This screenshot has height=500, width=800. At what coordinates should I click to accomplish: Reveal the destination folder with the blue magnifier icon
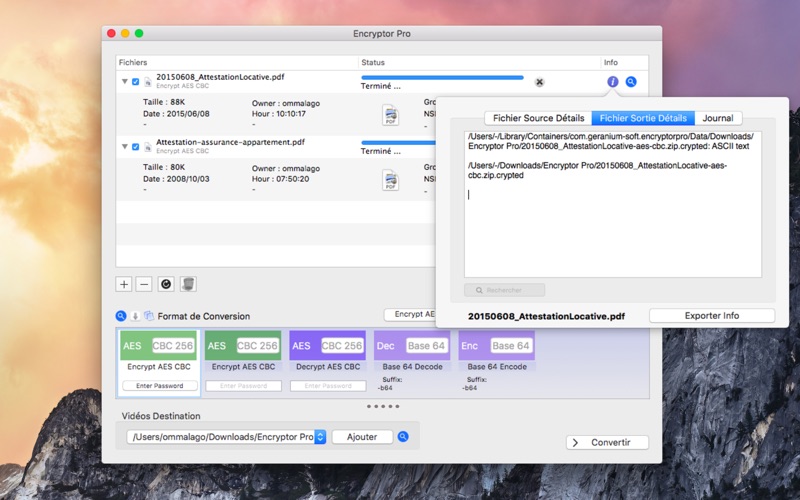coord(403,437)
